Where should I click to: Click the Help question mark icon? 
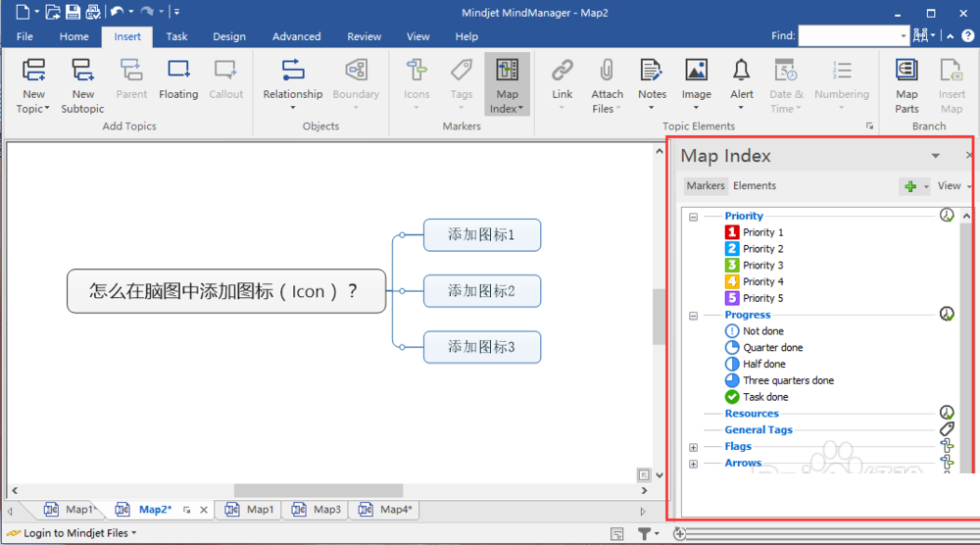967,36
